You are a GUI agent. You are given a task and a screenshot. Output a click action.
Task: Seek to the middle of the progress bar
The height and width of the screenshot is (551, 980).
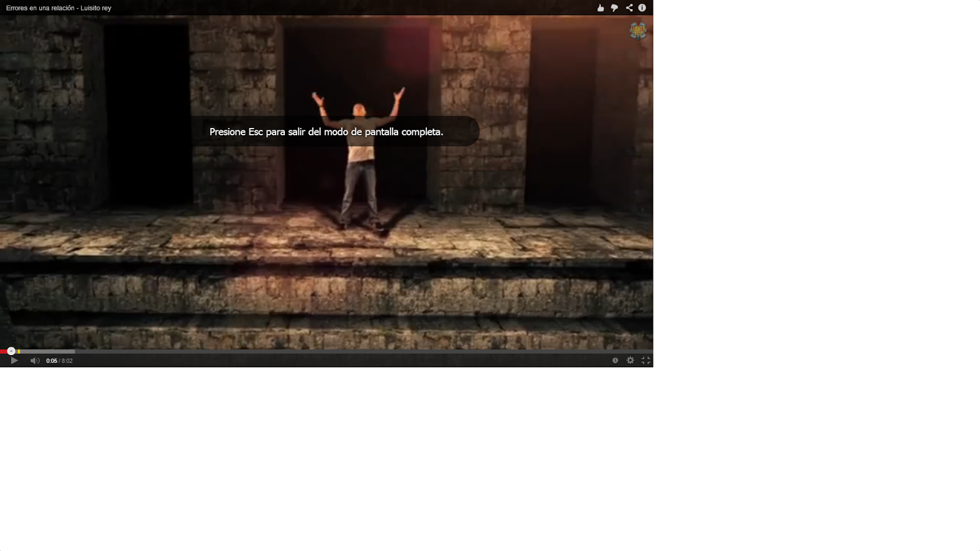tap(326, 351)
